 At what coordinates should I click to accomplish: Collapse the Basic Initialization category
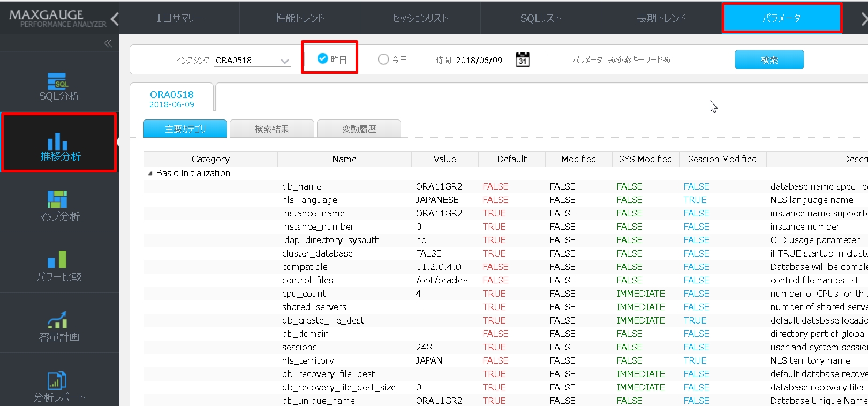(x=150, y=174)
